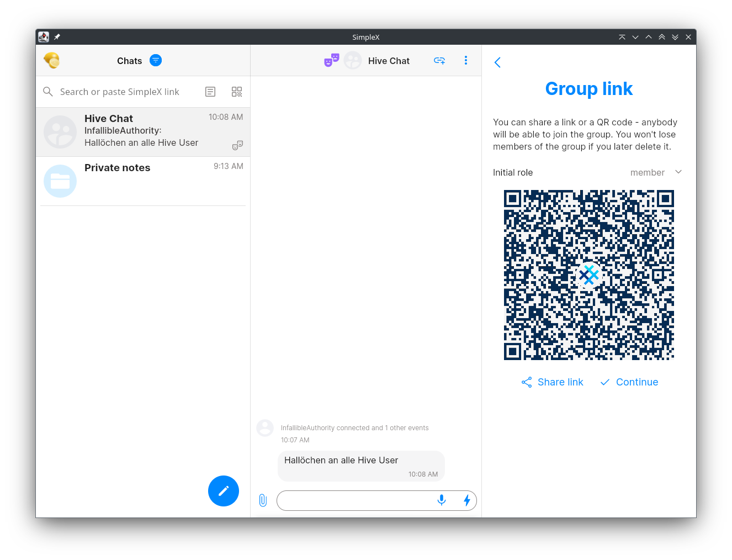Click the Chats title
Viewport: 732px width, 560px height.
coord(130,61)
